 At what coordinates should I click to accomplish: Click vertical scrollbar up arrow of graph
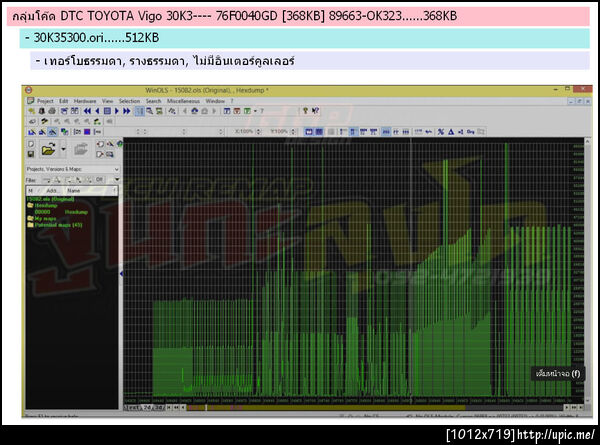point(587,142)
